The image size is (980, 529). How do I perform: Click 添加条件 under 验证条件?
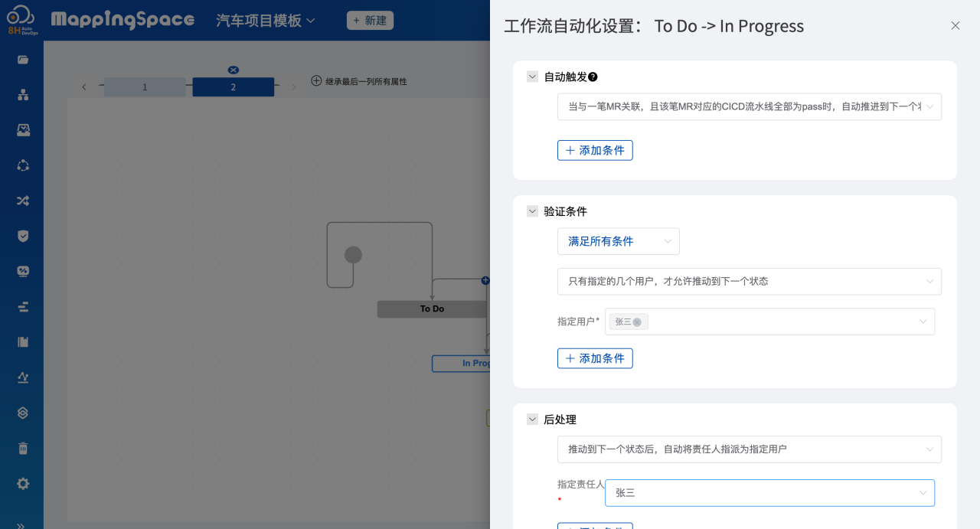tap(595, 358)
